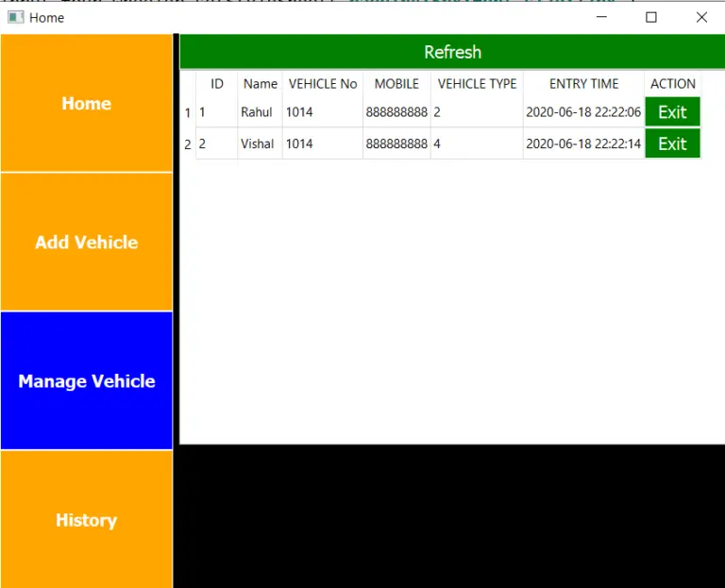Select entry time 2020-06-18 22:22:14 cell
725x588 pixels.
coord(583,143)
